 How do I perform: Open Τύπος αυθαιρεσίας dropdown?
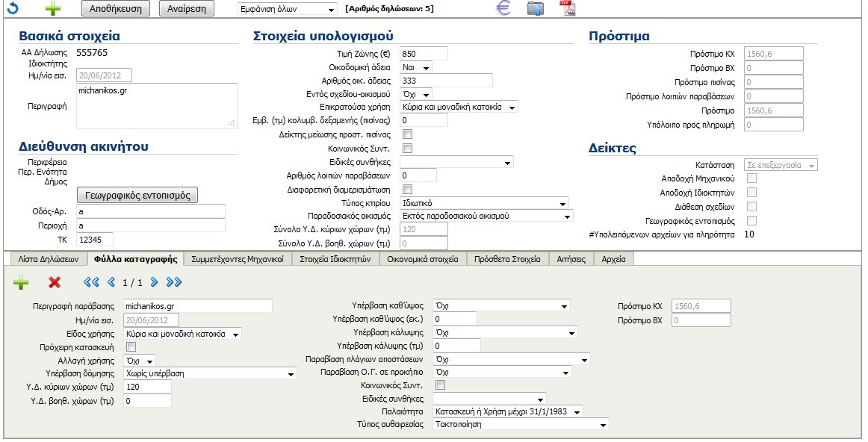click(x=521, y=425)
